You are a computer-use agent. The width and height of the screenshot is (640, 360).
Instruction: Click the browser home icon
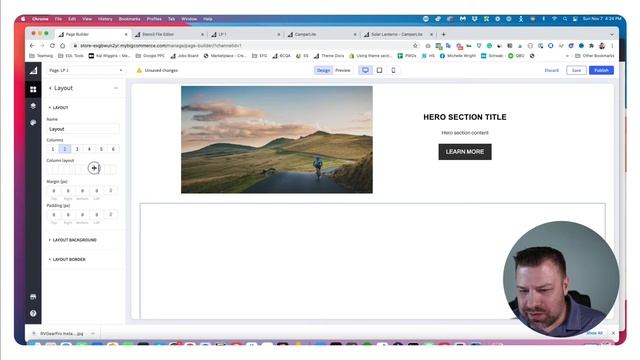click(62, 46)
